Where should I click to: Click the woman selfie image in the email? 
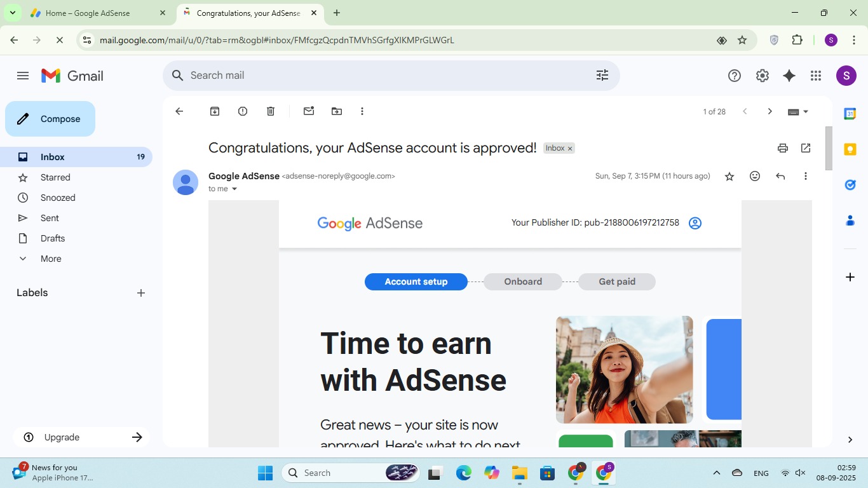click(625, 370)
